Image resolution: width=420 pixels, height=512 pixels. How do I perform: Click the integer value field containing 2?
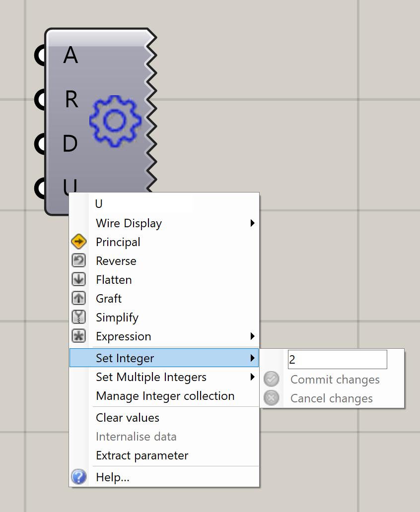337,360
